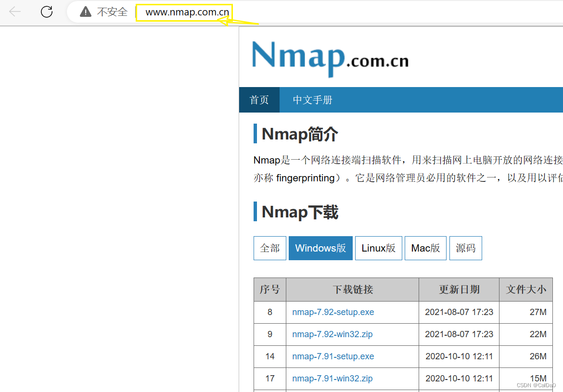Click the 更新日期 column header
The image size is (563, 392).
pyautogui.click(x=459, y=290)
